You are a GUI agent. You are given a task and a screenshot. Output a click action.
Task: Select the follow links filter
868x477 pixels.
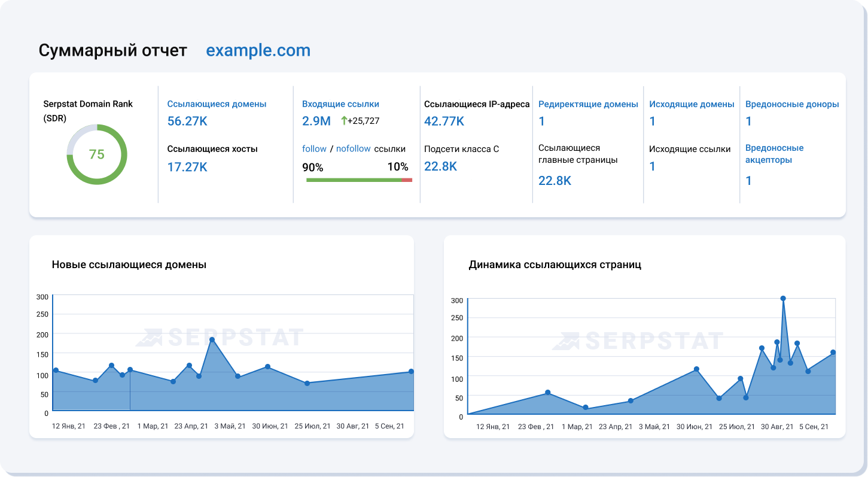(x=314, y=149)
